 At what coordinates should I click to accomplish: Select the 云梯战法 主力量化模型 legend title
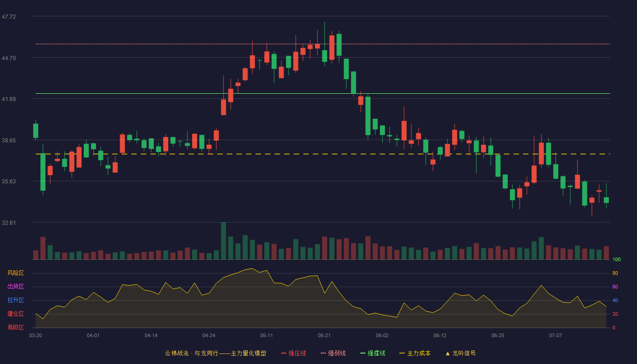215,353
